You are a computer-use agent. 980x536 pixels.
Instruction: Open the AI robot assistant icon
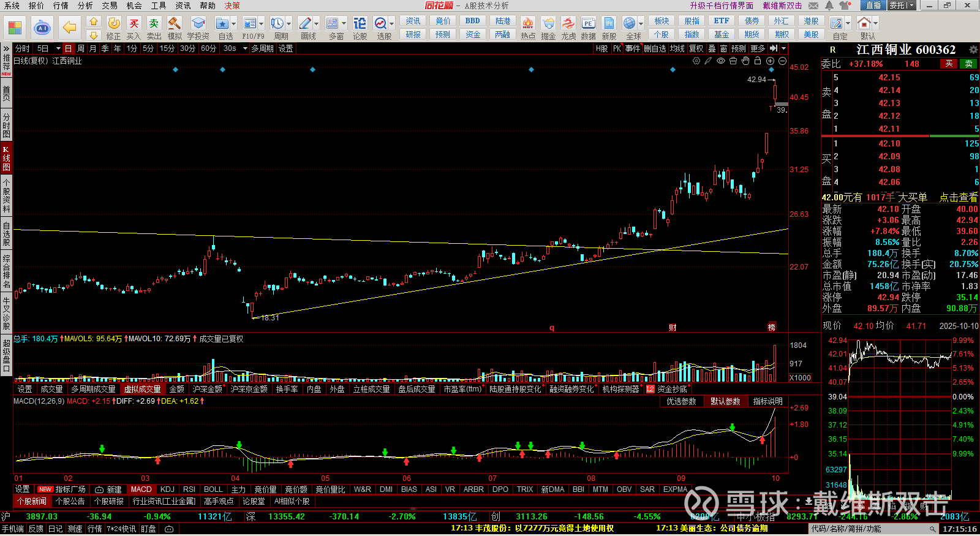click(42, 28)
